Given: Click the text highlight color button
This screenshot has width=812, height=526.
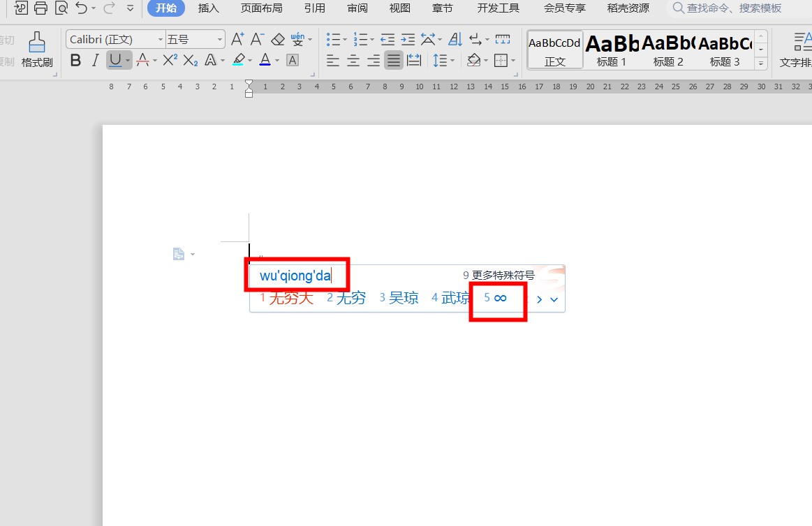Looking at the screenshot, I should point(238,61).
